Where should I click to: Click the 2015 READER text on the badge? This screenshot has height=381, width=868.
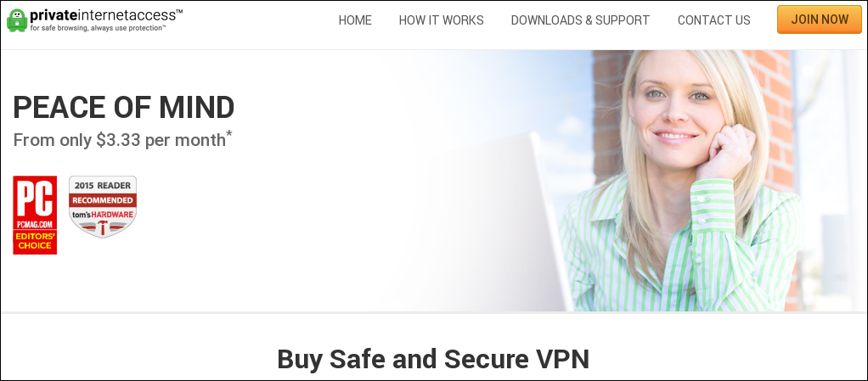(103, 186)
